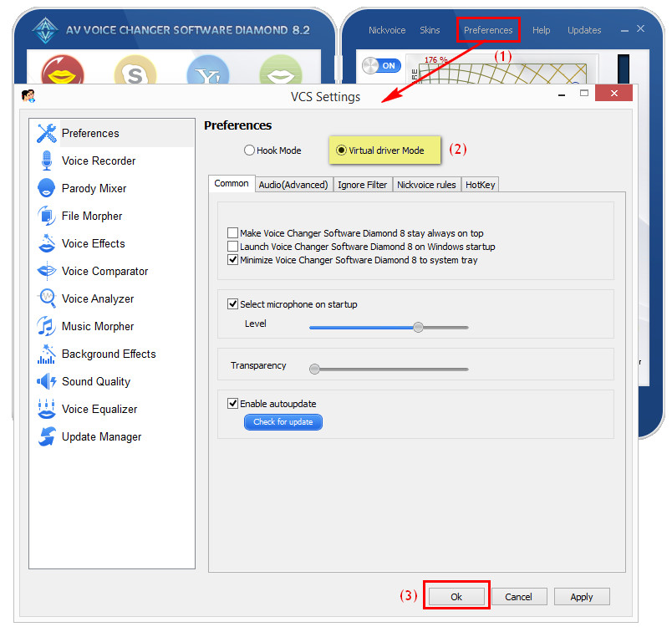The width and height of the screenshot is (672, 627).
Task: Toggle the ON switch in main window
Action: click(x=381, y=65)
